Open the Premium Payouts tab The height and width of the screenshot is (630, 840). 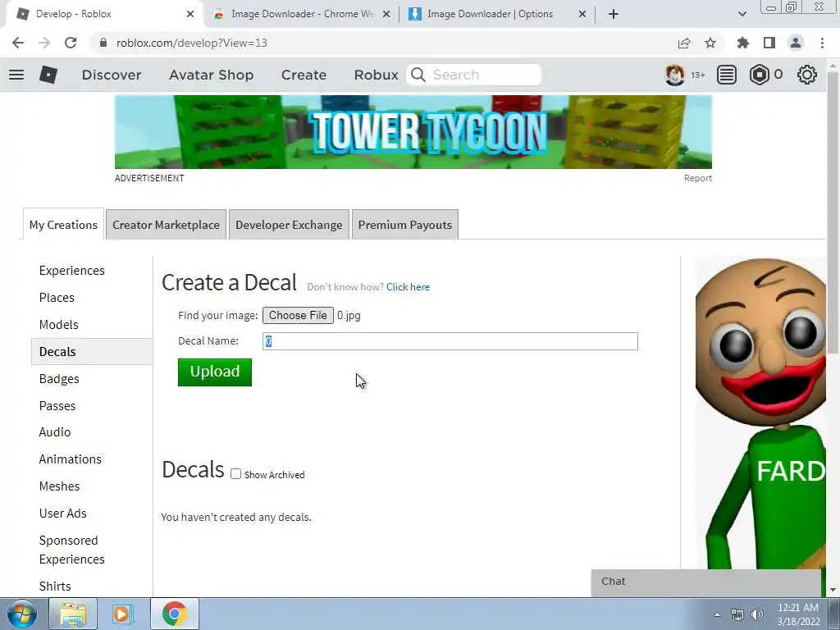[405, 225]
